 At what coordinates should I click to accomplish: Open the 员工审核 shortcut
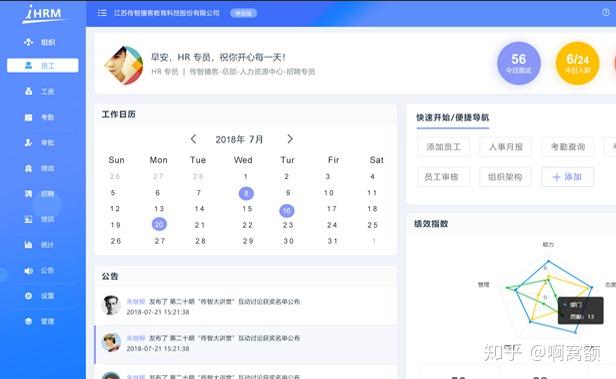click(x=444, y=177)
